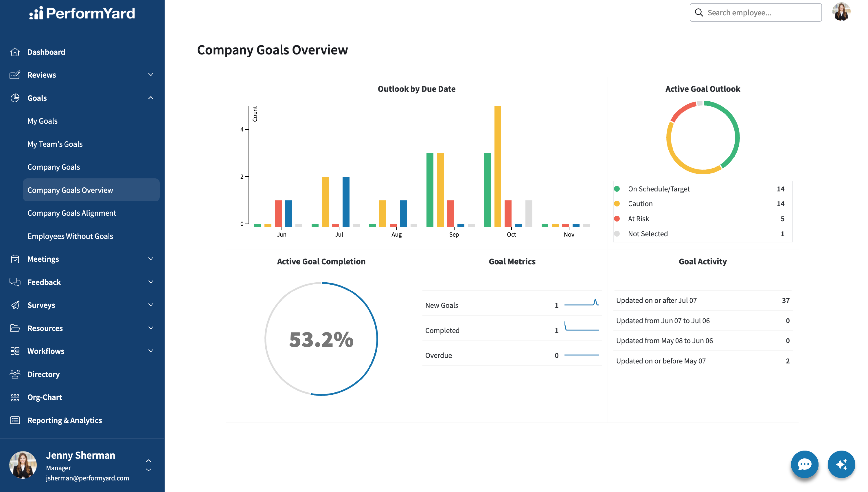Image resolution: width=868 pixels, height=492 pixels.
Task: Open Company Goals Alignment page
Action: [71, 213]
